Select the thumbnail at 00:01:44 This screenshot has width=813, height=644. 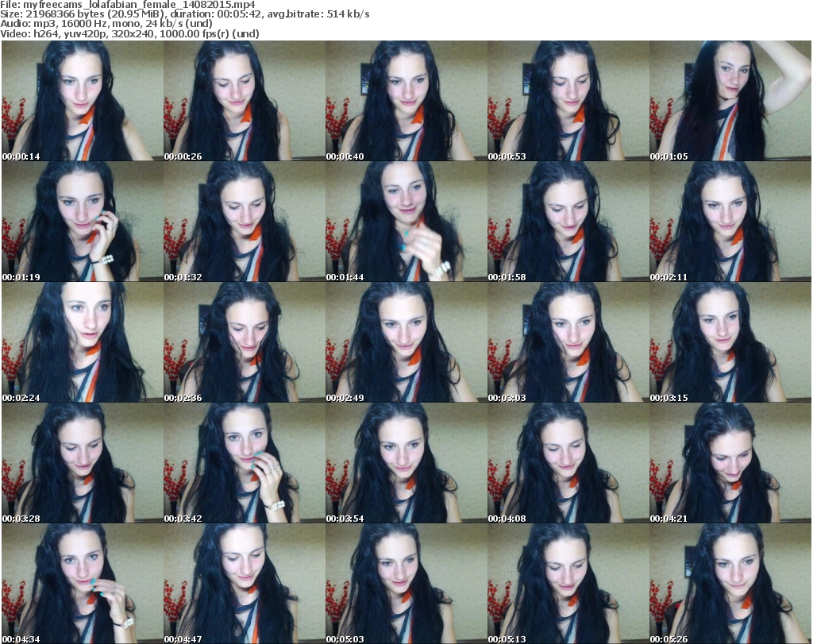click(406, 222)
